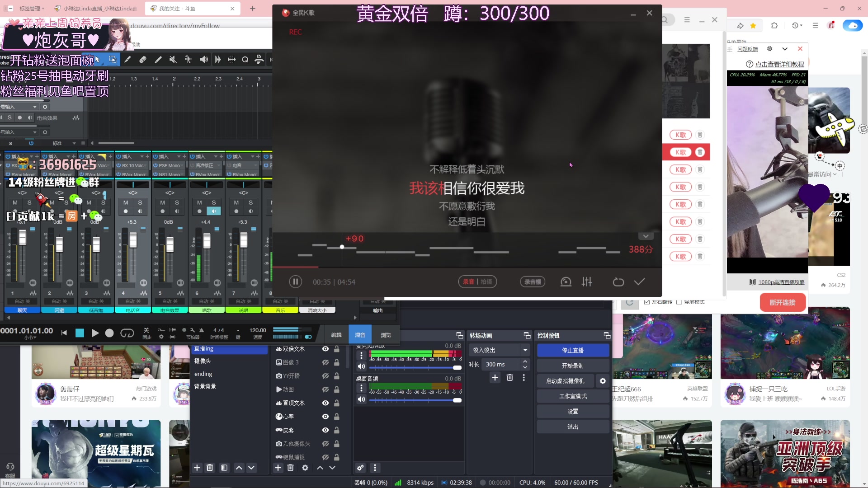The image size is (868, 488).
Task: Click the karaoke finish checkmark icon
Action: click(x=639, y=282)
